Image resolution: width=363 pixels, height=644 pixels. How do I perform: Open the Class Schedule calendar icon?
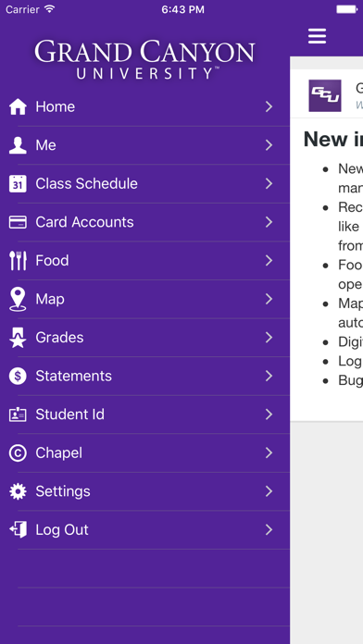point(18,183)
